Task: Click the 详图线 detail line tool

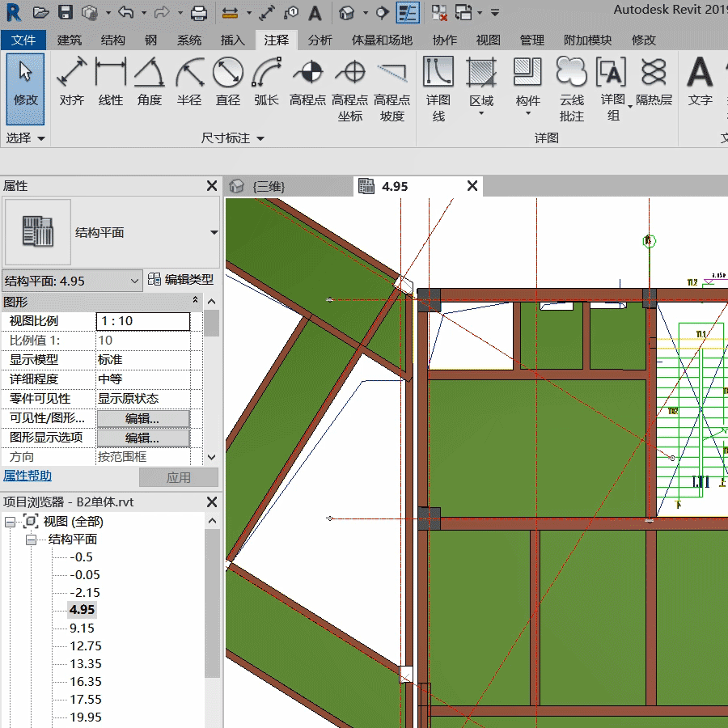Action: coord(438,89)
